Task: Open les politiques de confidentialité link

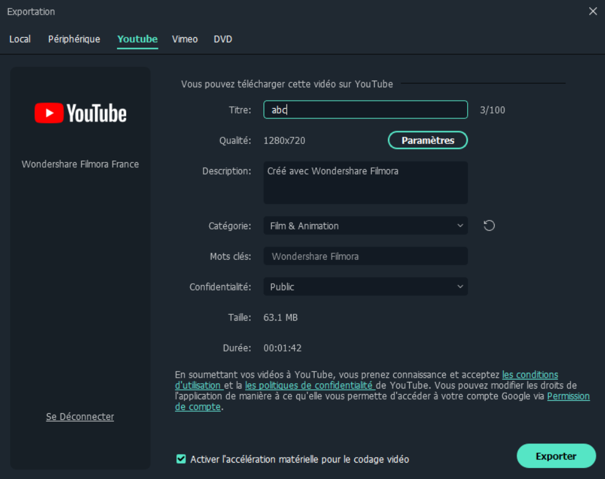Action: 310,385
